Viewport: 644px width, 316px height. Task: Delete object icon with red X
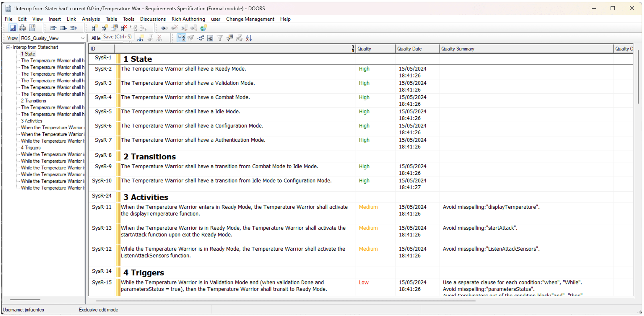coord(124,28)
